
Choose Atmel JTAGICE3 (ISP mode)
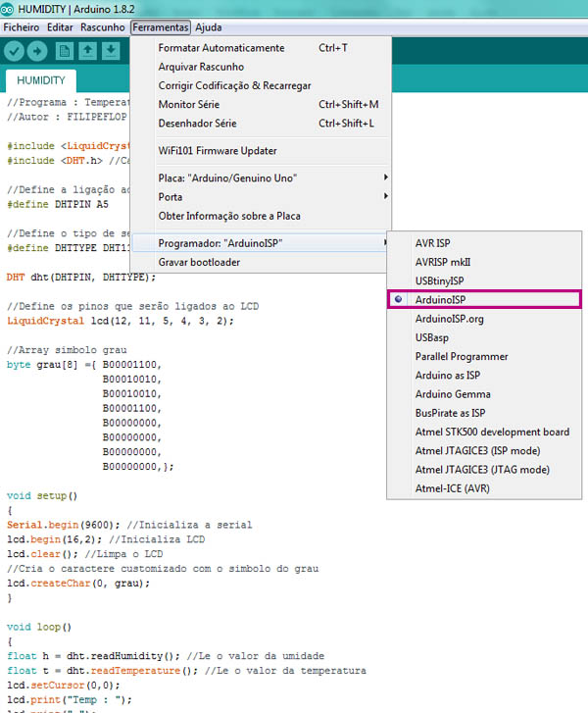484,450
